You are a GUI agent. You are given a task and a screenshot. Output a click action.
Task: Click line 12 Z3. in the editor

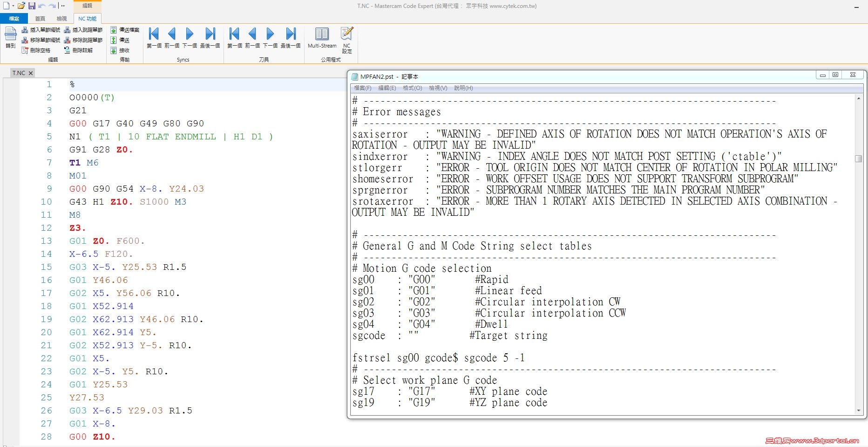pyautogui.click(x=77, y=228)
